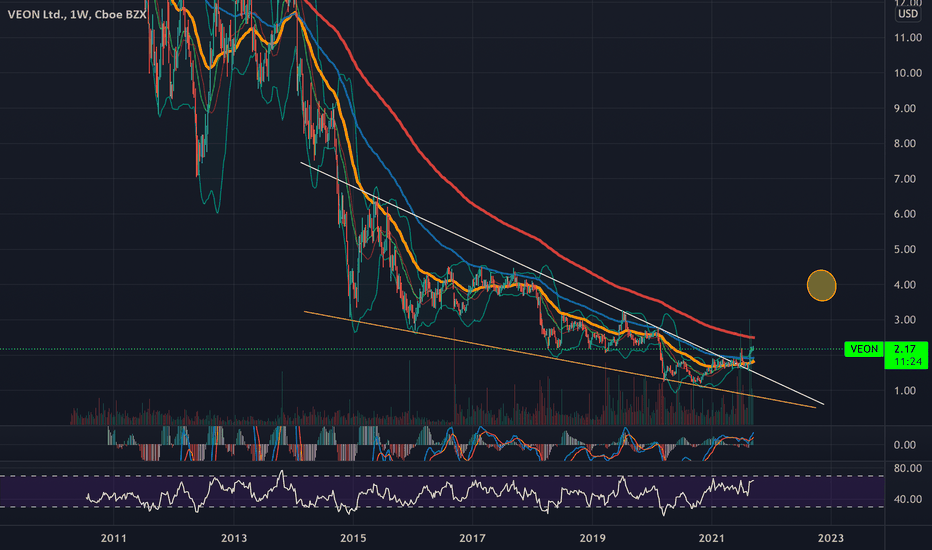Click the 2017 time axis label

click(x=473, y=538)
